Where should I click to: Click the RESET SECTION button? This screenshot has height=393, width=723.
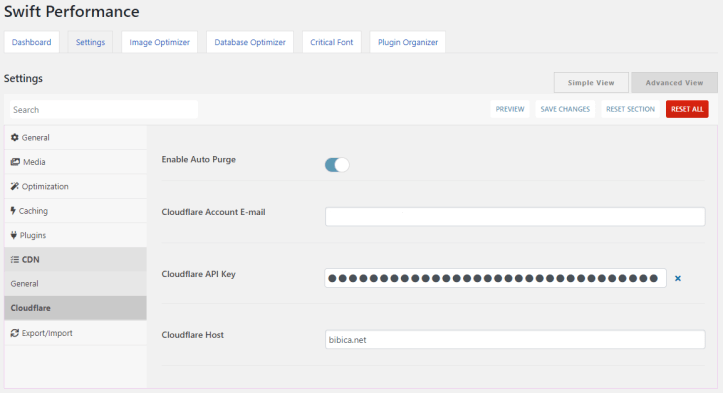(x=630, y=109)
